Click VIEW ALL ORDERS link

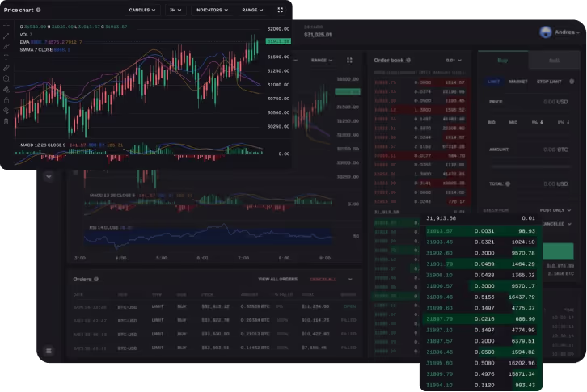coord(277,279)
